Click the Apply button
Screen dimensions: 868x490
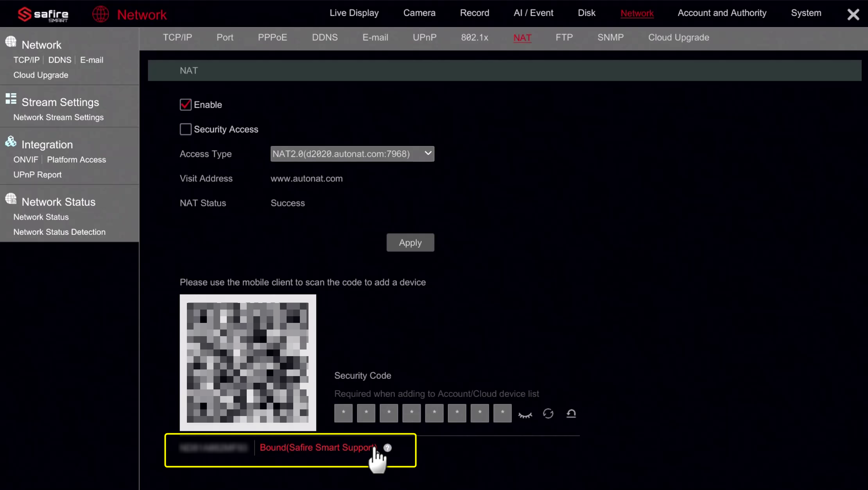point(410,243)
